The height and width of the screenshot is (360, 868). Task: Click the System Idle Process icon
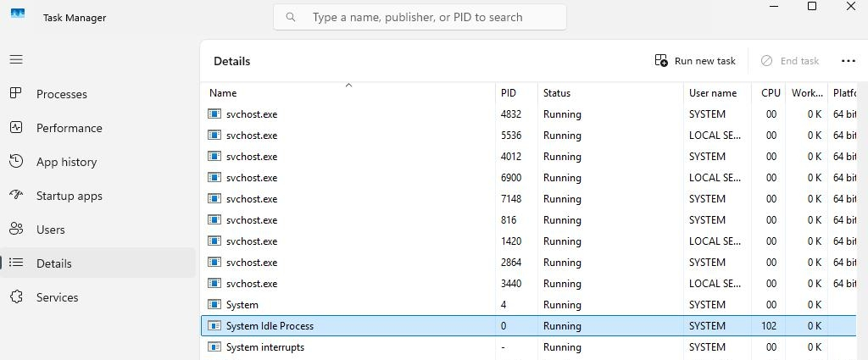[x=214, y=326]
